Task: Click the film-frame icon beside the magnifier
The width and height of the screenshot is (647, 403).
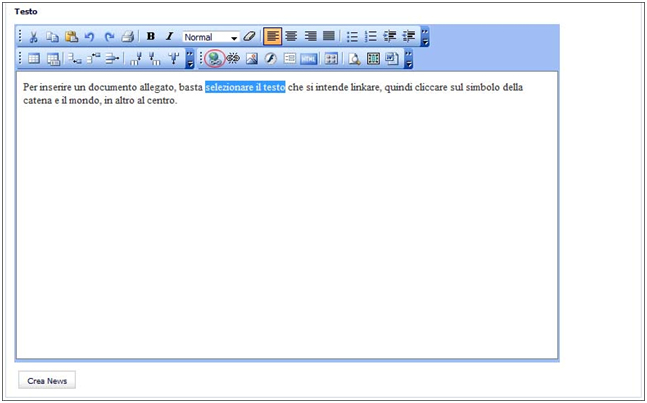Action: click(373, 59)
